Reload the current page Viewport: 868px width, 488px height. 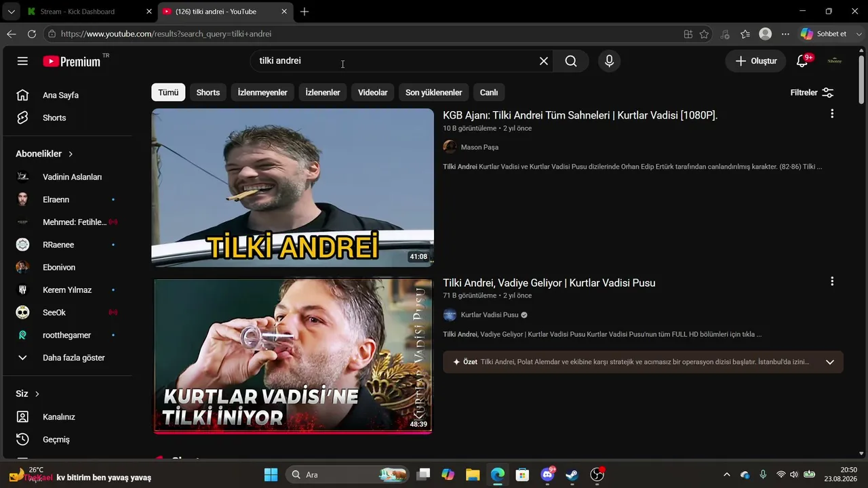click(32, 34)
